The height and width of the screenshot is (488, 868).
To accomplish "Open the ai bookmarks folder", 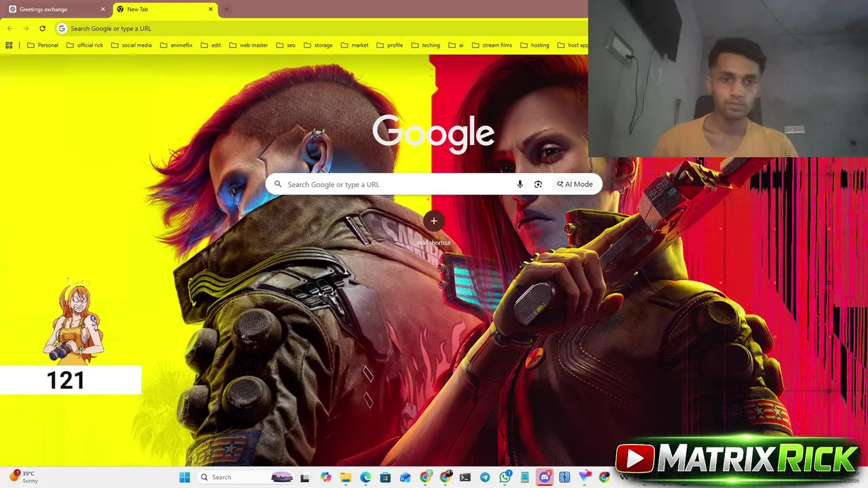I will tap(456, 45).
